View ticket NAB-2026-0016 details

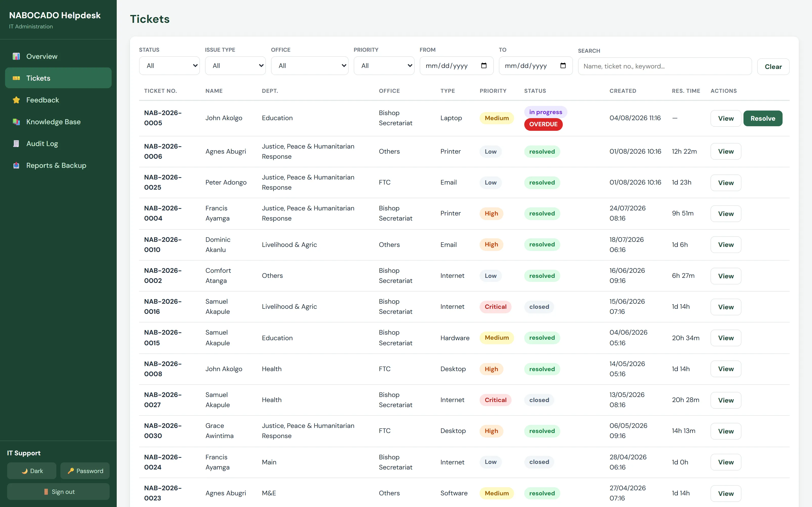pos(726,307)
